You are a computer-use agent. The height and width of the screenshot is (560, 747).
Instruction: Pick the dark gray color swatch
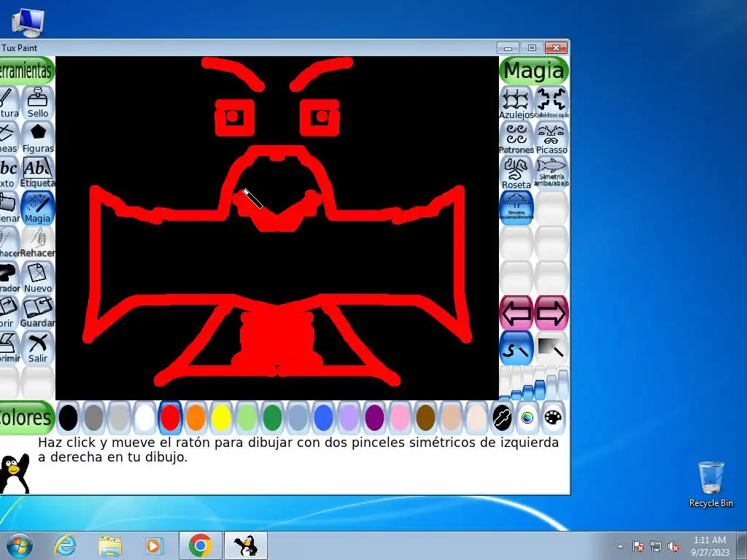coord(94,418)
